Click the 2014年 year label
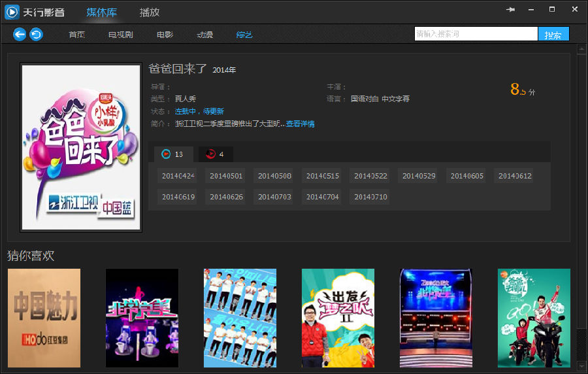This screenshot has width=588, height=374. click(224, 70)
